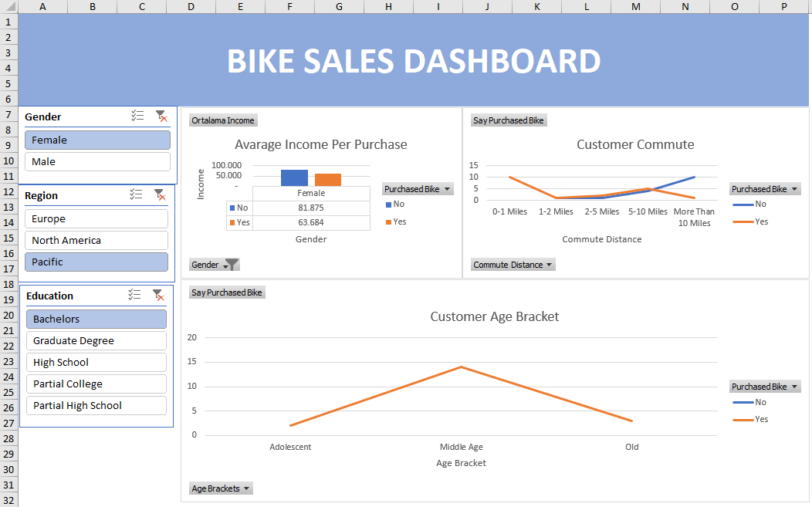The image size is (812, 507).
Task: Clear filter on Education slicer
Action: tap(158, 295)
